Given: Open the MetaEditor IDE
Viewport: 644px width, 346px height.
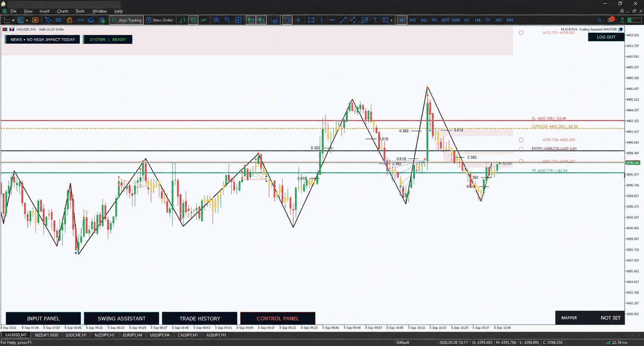Looking at the screenshot, I should pos(59,20).
